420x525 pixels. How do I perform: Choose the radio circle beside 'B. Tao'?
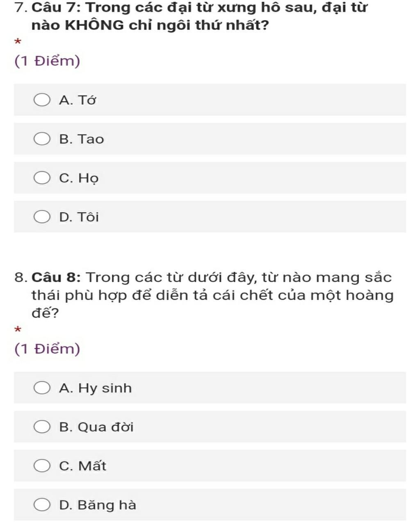pos(42,139)
